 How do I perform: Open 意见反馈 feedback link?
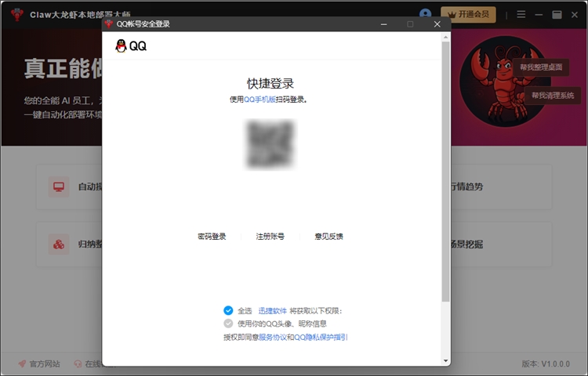pos(328,237)
